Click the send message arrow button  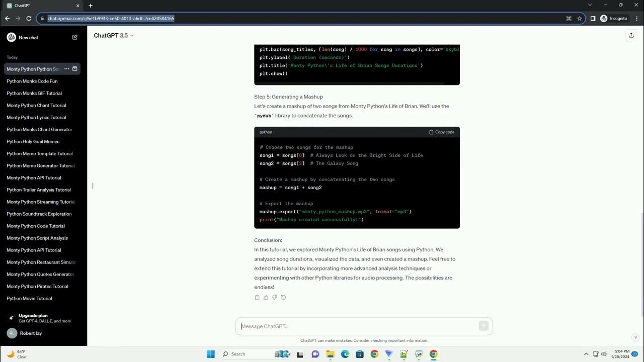click(x=484, y=326)
